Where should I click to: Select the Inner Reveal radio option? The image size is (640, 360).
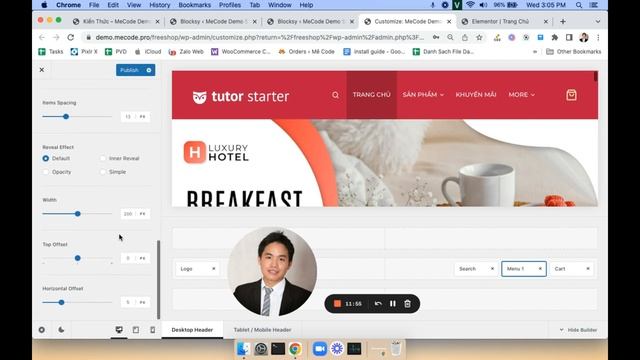pos(103,158)
